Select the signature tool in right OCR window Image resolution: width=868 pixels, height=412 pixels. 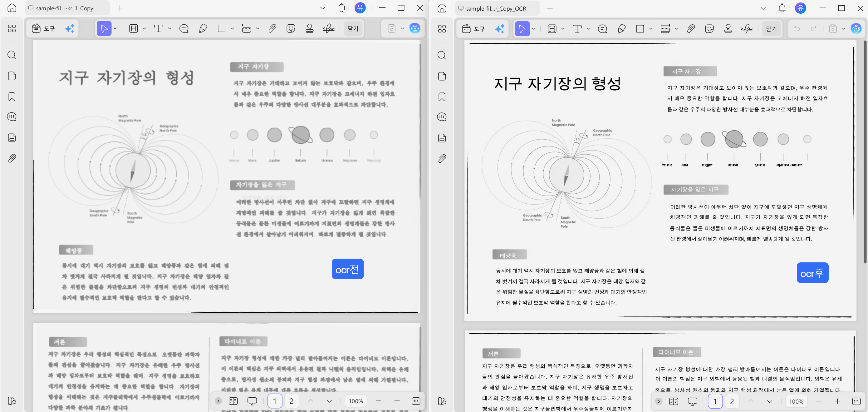coord(747,29)
